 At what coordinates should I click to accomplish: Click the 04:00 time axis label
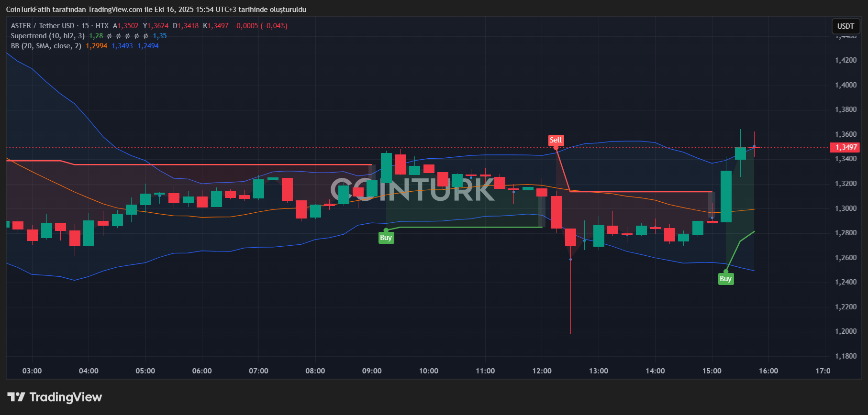pos(89,371)
